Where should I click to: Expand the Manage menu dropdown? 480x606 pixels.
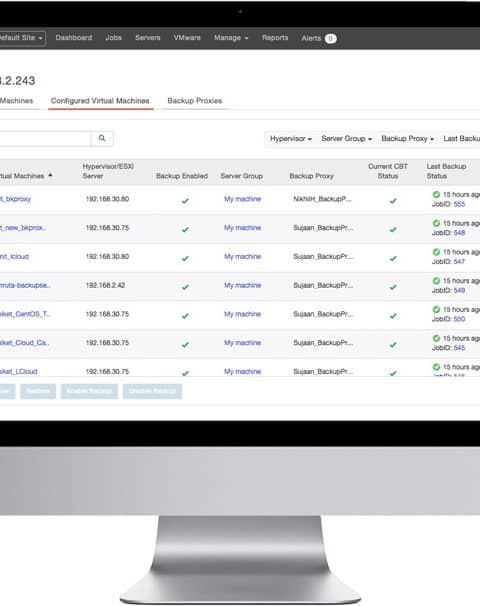point(231,38)
